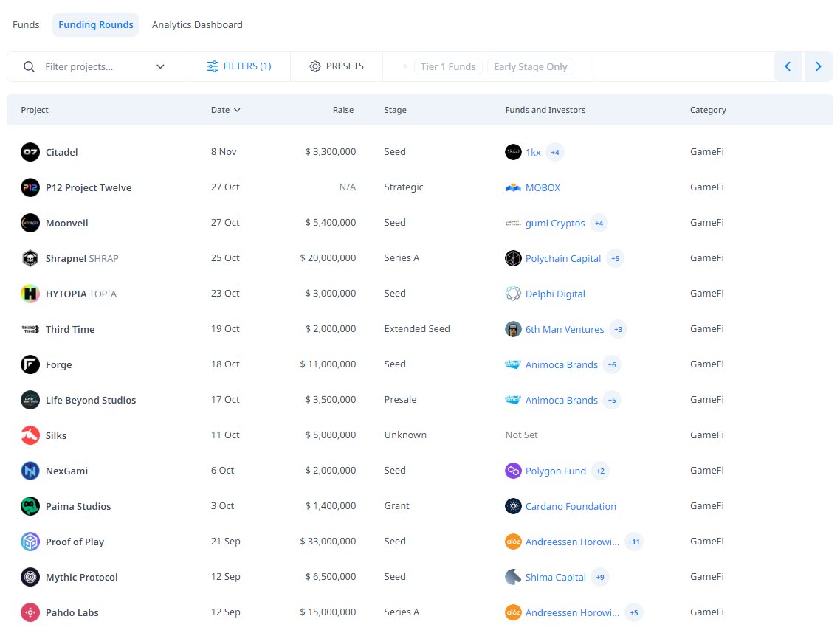Image resolution: width=840 pixels, height=633 pixels.
Task: Open the PRESETS button
Action: pyautogui.click(x=337, y=66)
